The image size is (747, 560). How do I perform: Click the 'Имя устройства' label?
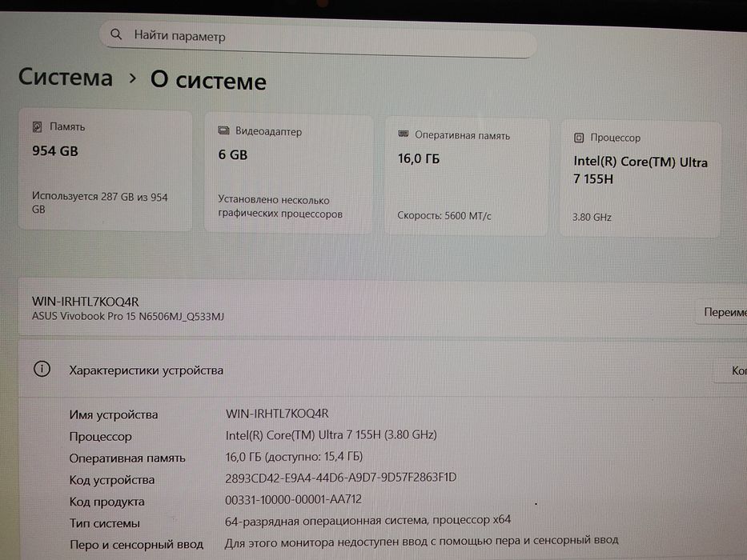[114, 414]
